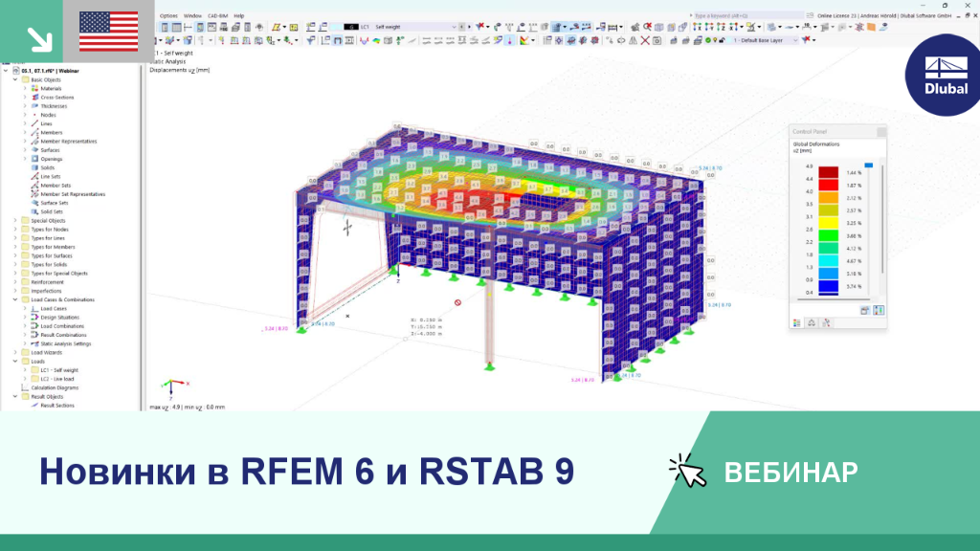
Task: Select LC2 - Live load item
Action: click(56, 379)
